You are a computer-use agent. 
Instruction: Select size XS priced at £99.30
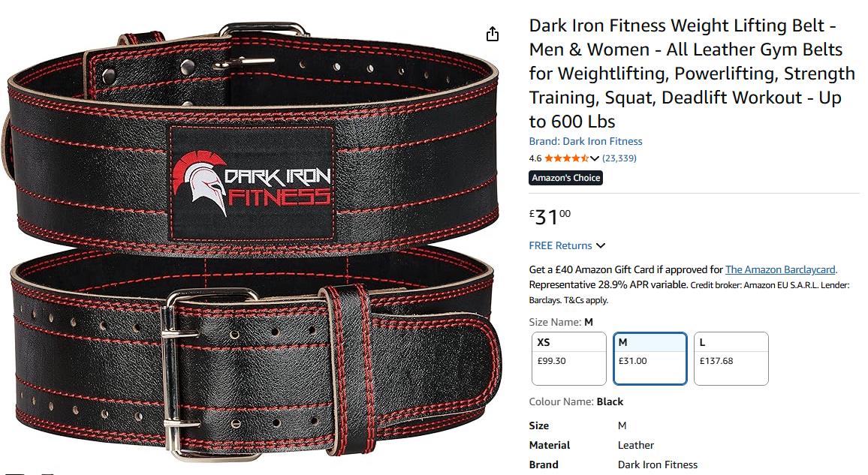tap(568, 359)
